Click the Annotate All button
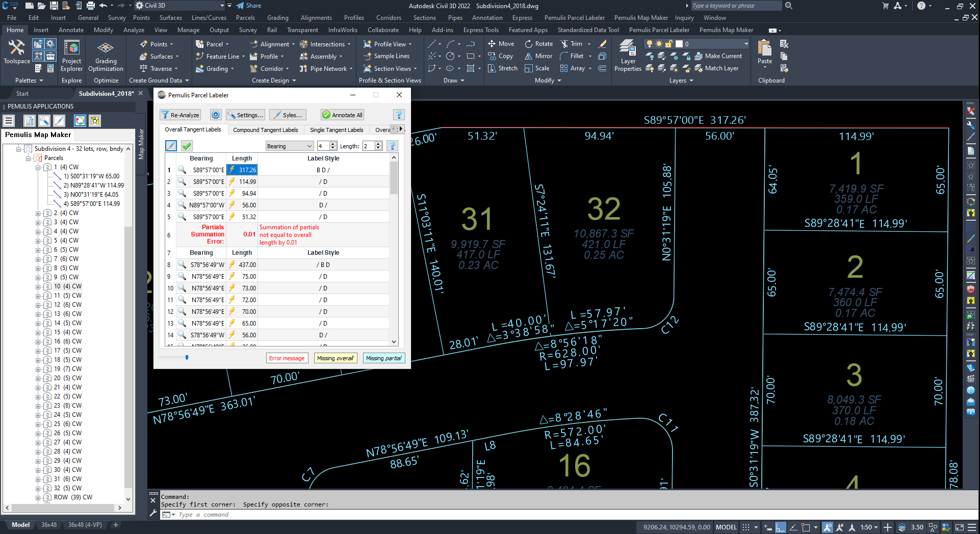Viewport: 980px width, 534px height. click(x=342, y=115)
